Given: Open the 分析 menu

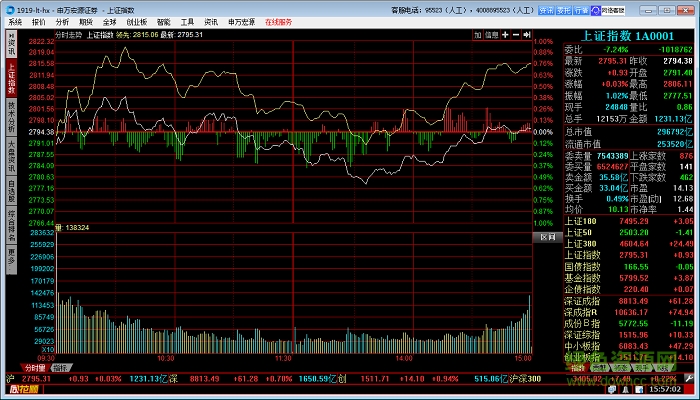Looking at the screenshot, I should coord(63,21).
